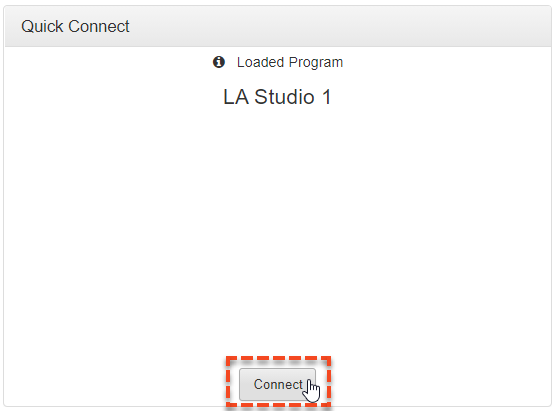This screenshot has height=411, width=554.
Task: Click the LA Studio 1 program name
Action: [277, 97]
